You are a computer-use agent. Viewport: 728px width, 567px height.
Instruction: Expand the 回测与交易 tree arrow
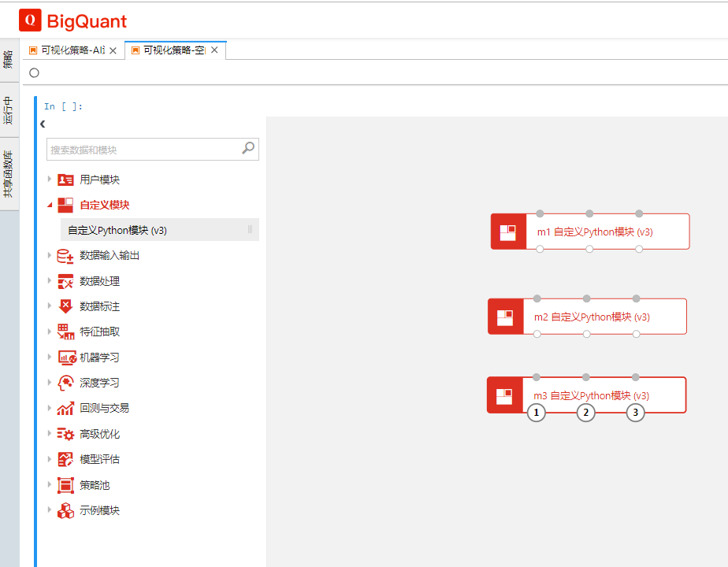click(x=49, y=408)
